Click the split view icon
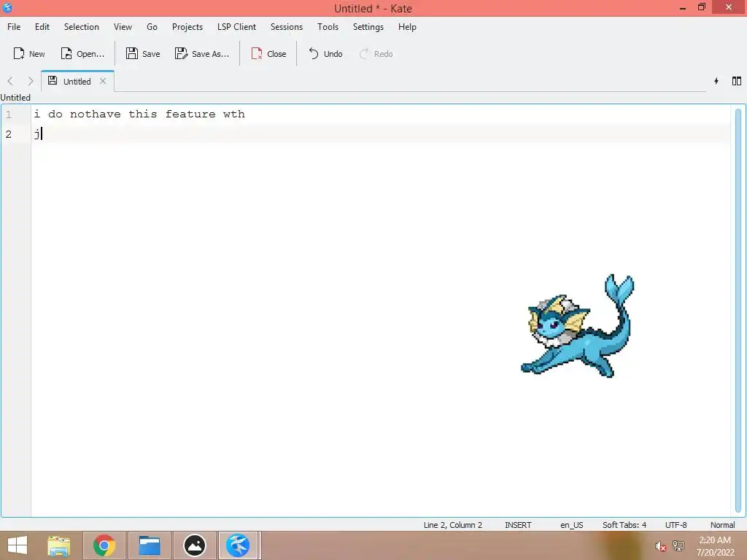747x560 pixels. click(x=737, y=81)
